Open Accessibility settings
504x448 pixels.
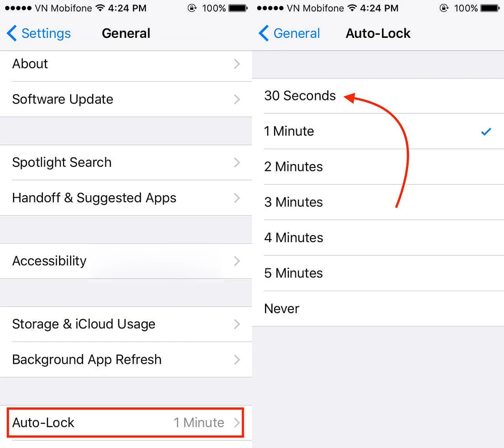pos(126,261)
